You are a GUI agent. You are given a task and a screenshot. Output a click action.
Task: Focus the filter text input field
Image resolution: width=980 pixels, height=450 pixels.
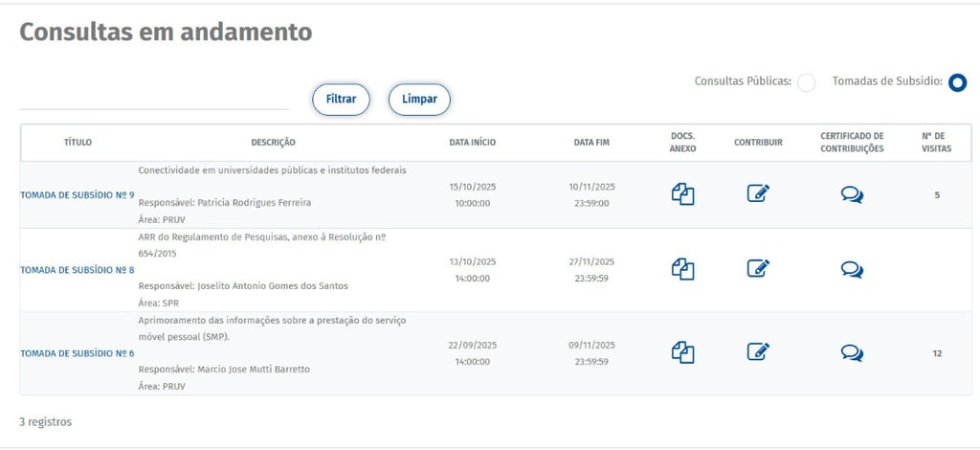pyautogui.click(x=154, y=98)
